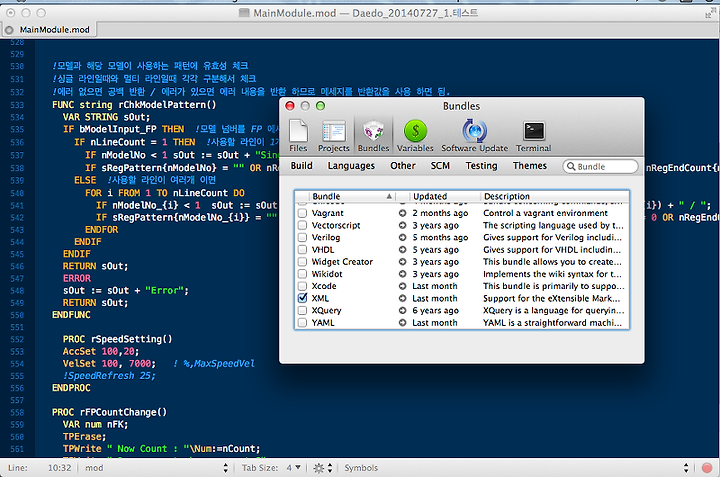The height and width of the screenshot is (477, 720).
Task: Sort bundle list by Description column
Action: tap(555, 196)
